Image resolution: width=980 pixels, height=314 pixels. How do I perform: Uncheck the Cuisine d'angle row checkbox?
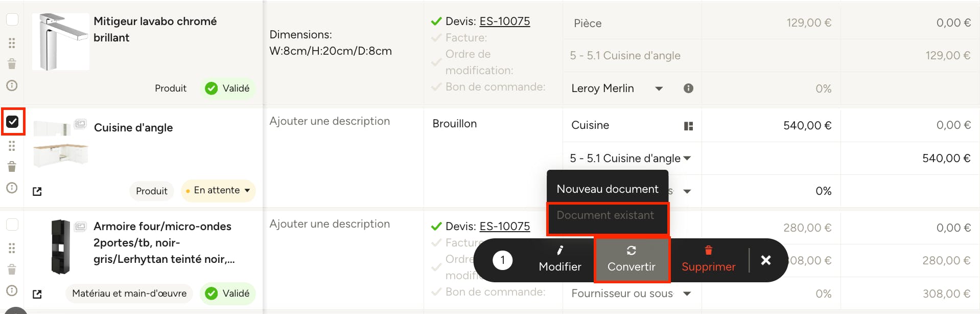click(12, 122)
